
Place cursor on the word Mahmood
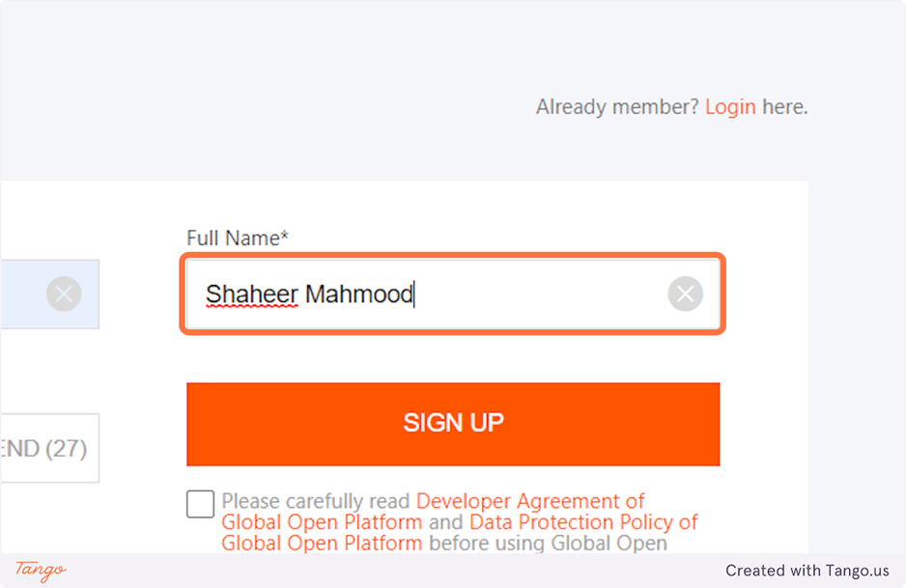pyautogui.click(x=358, y=294)
